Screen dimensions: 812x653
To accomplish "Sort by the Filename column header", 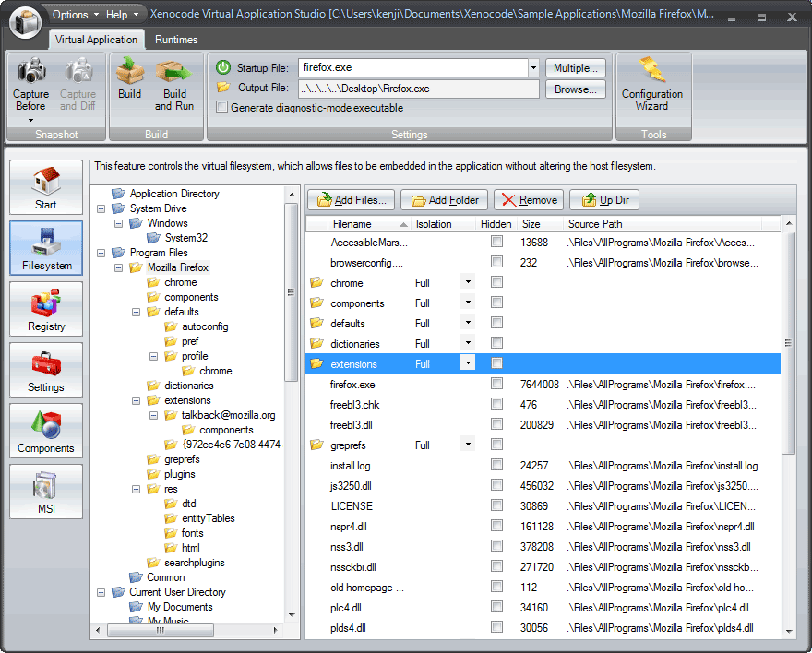I will [369, 224].
